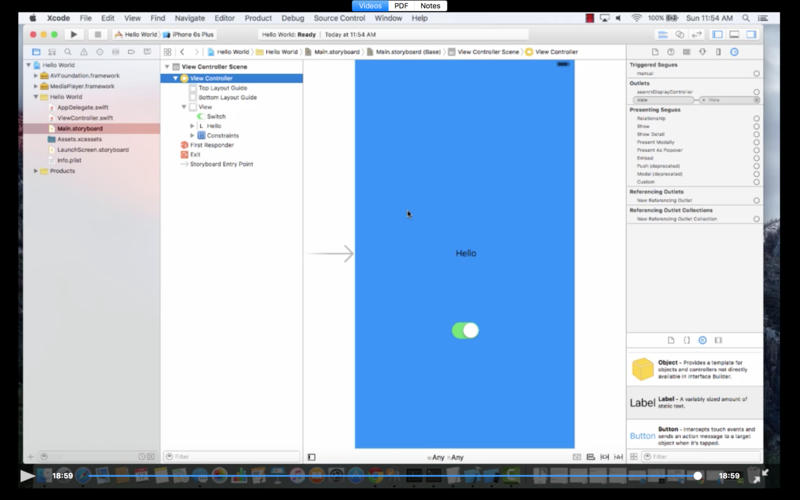The image size is (800, 500).
Task: Expand the AVFoundation.framework disclosure triangle
Action: 36,76
